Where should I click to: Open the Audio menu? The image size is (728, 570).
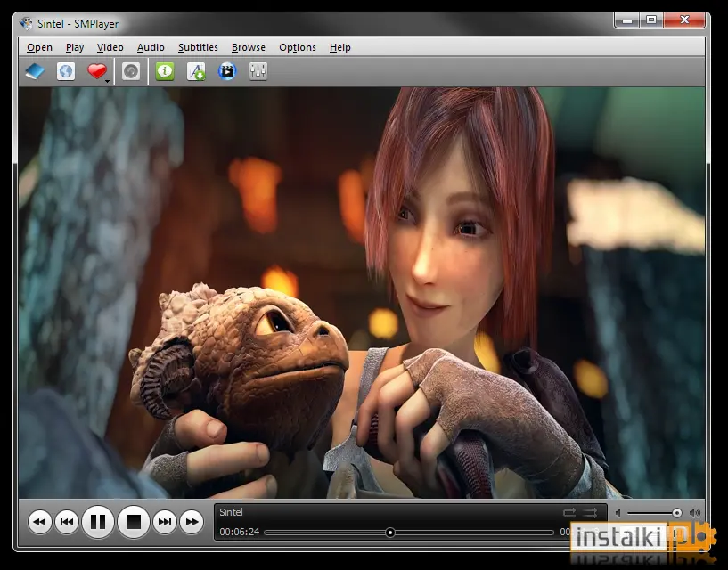(x=151, y=47)
